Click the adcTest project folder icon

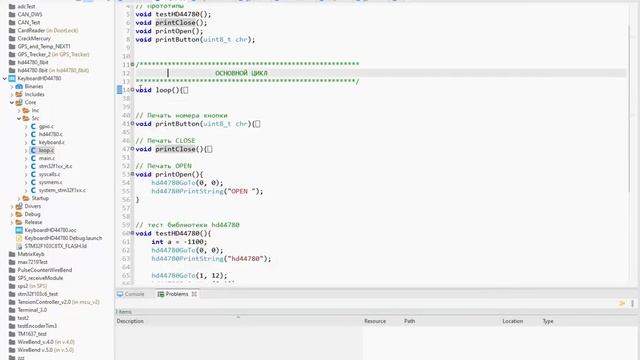(12, 7)
